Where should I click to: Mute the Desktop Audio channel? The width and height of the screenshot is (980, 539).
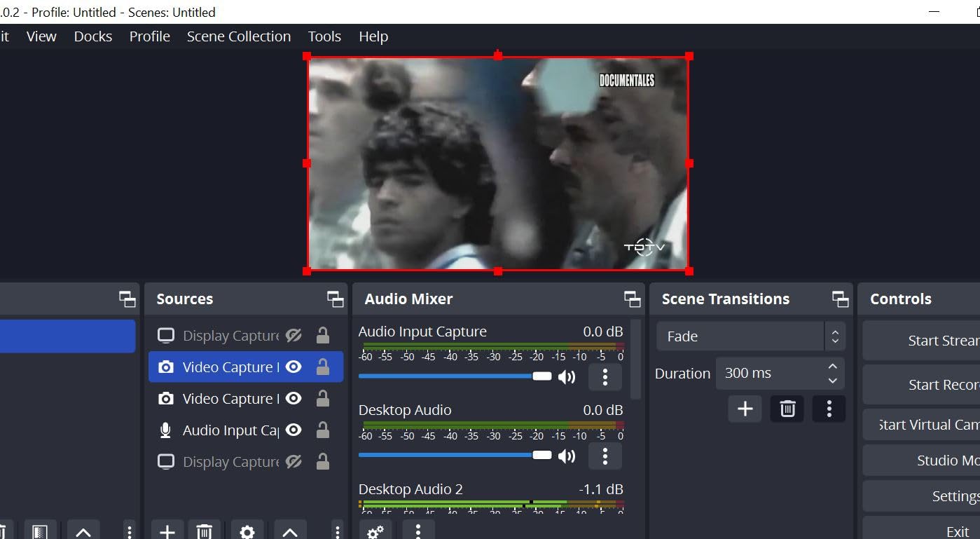[567, 456]
